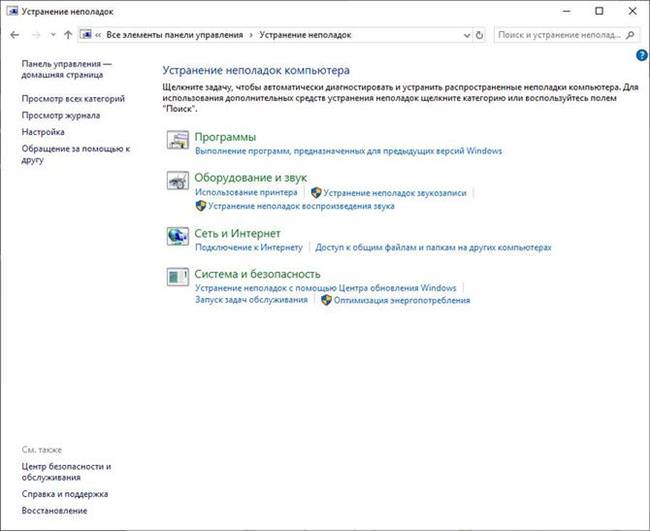Open help via the blue question-mark icon
Image resolution: width=650 pixels, height=531 pixels.
[x=641, y=55]
